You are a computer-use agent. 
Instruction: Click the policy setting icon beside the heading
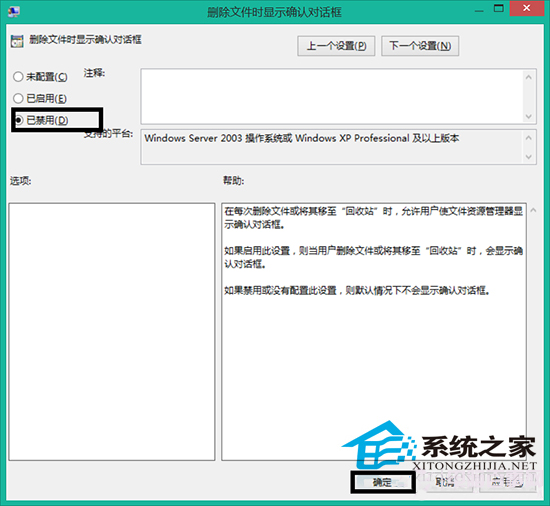coord(17,41)
